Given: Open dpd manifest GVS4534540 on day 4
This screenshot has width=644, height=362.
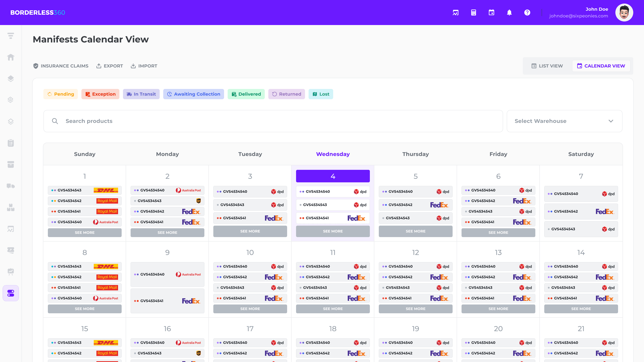Looking at the screenshot, I should pos(333,192).
